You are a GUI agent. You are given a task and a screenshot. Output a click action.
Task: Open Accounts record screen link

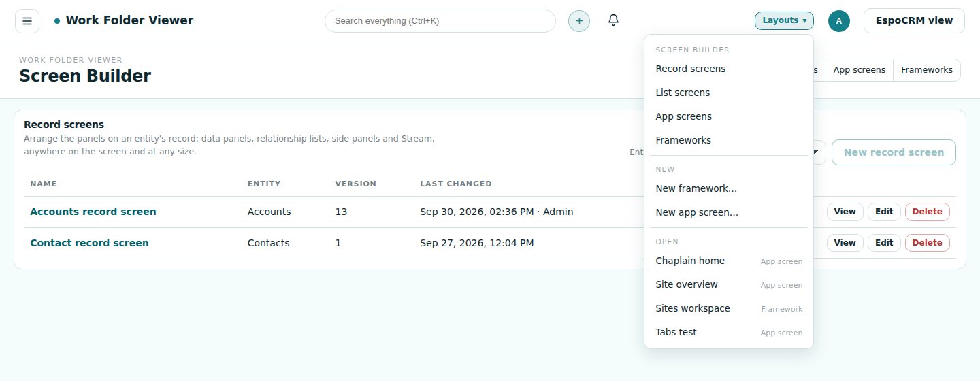pyautogui.click(x=93, y=212)
